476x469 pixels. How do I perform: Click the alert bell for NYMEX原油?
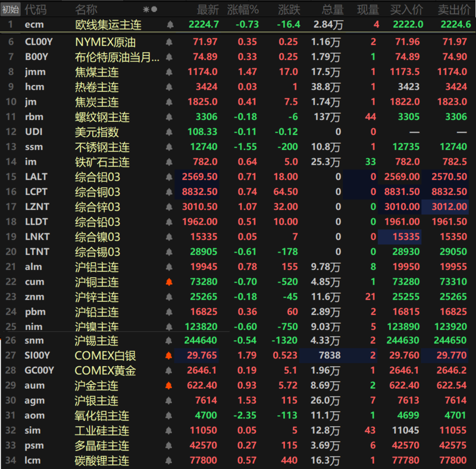pos(169,42)
